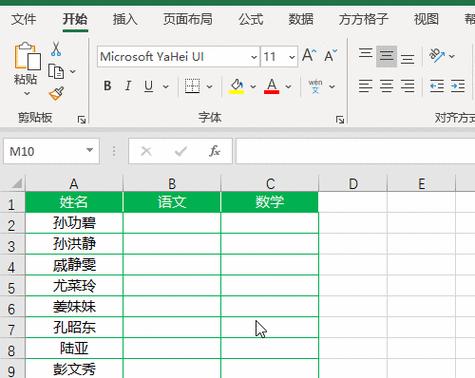This screenshot has width=475, height=378.
Task: Apply the yellow fill color swatch
Action: click(236, 86)
